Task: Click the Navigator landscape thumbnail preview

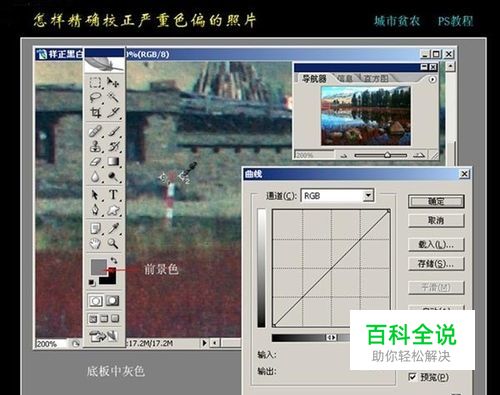Action: click(366, 115)
